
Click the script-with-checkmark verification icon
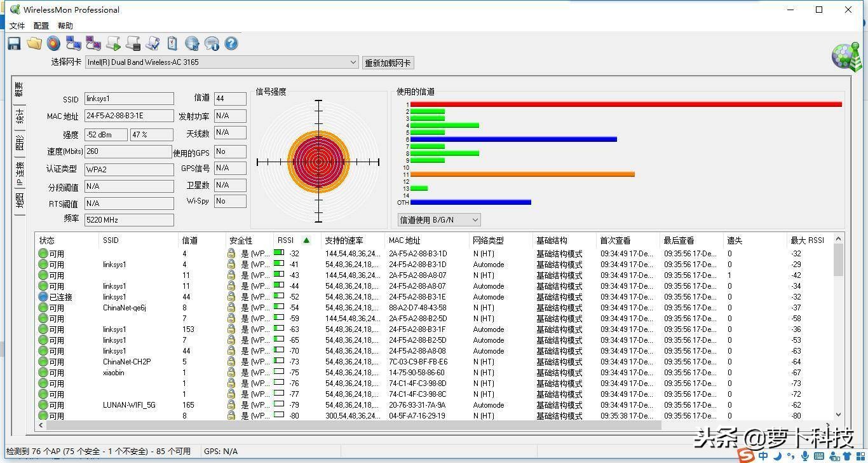click(153, 43)
